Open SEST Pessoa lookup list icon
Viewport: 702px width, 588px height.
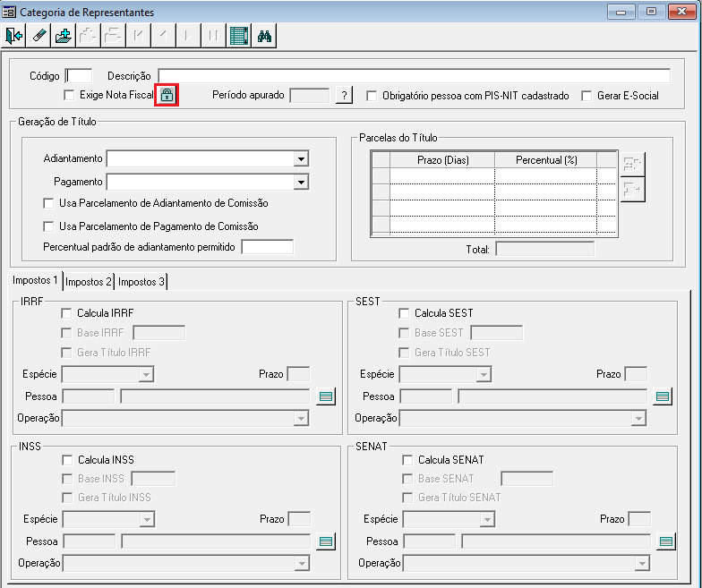click(663, 396)
